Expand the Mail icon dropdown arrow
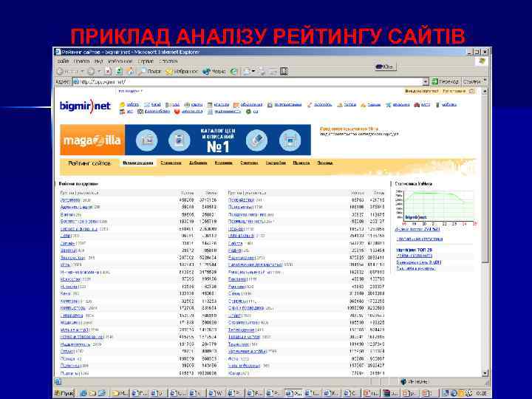Image resolution: width=532 pixels, height=399 pixels. pyautogui.click(x=253, y=72)
